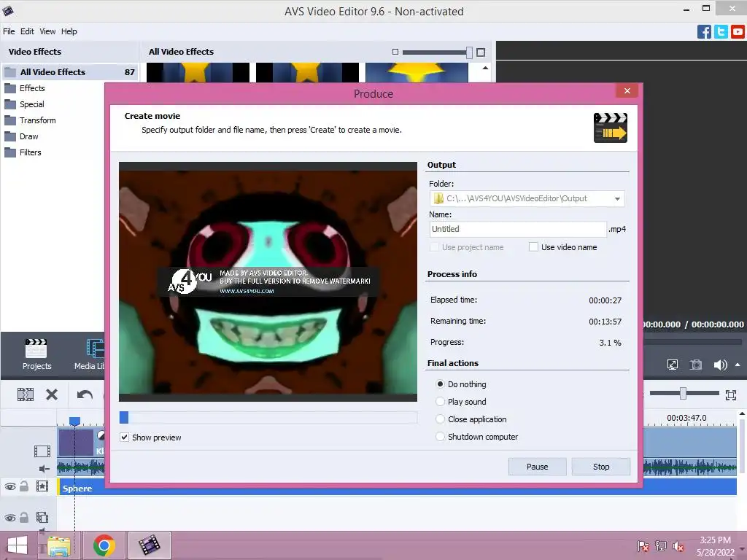This screenshot has height=560, width=747.
Task: Toggle lock on Sphere effects track
Action: pos(24,486)
